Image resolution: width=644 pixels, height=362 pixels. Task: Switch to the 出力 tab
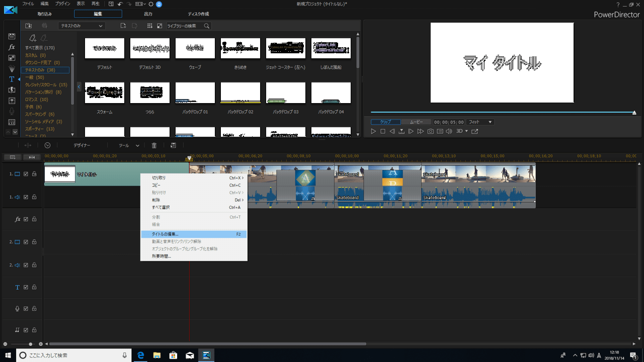(148, 14)
